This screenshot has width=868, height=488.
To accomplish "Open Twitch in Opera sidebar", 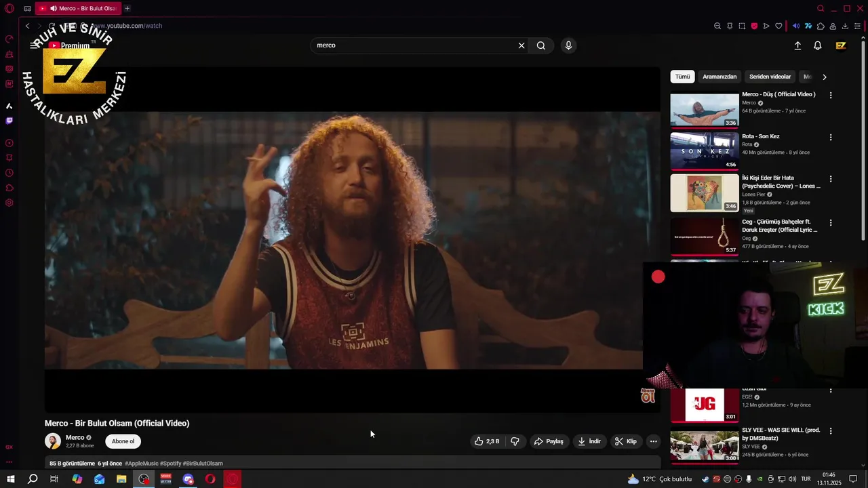I will click(x=9, y=121).
